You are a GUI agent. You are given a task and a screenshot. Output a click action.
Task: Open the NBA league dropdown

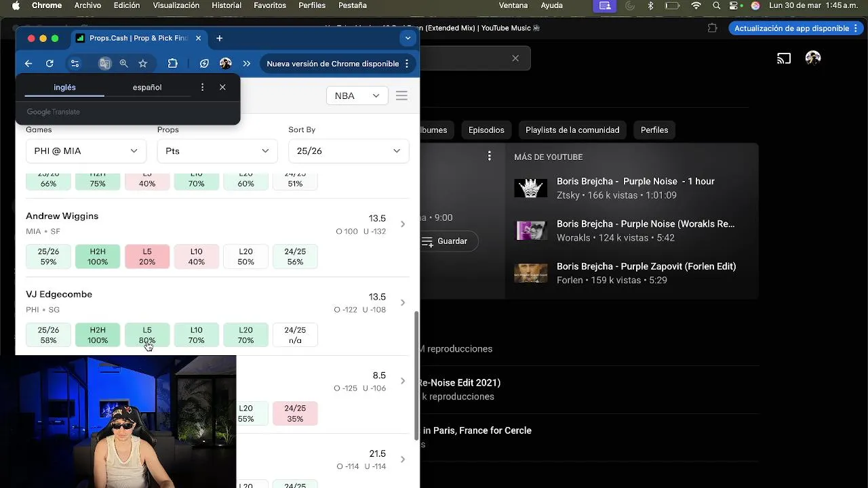click(357, 96)
